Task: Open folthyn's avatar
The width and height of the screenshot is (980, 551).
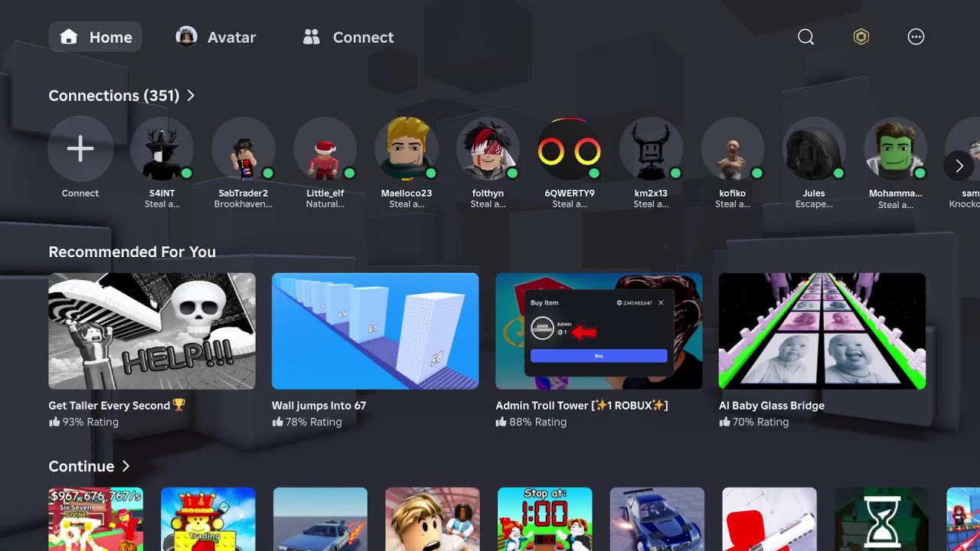Action: point(488,149)
